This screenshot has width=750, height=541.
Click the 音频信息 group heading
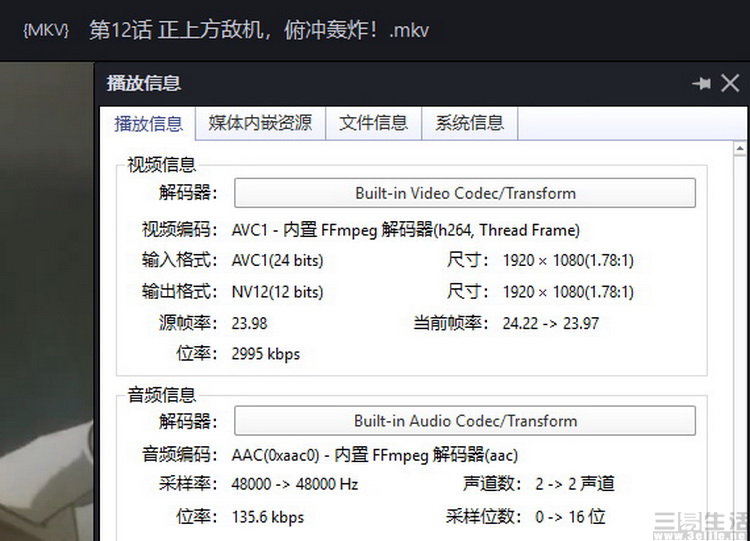161,395
